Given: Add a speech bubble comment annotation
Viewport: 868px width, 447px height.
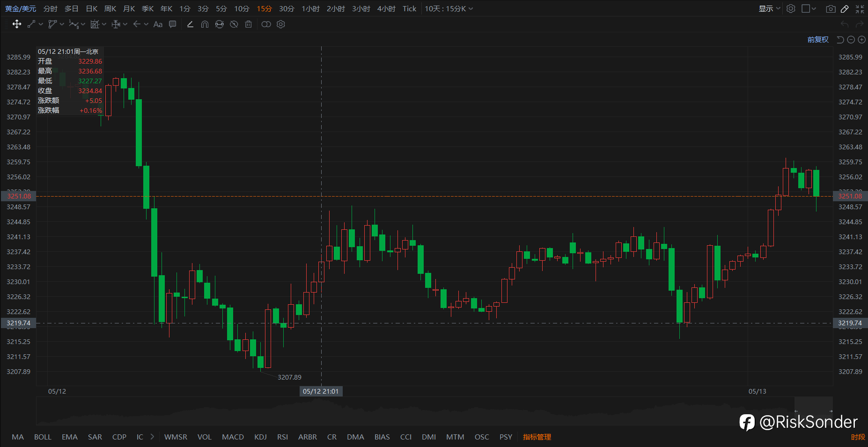Looking at the screenshot, I should pyautogui.click(x=173, y=24).
